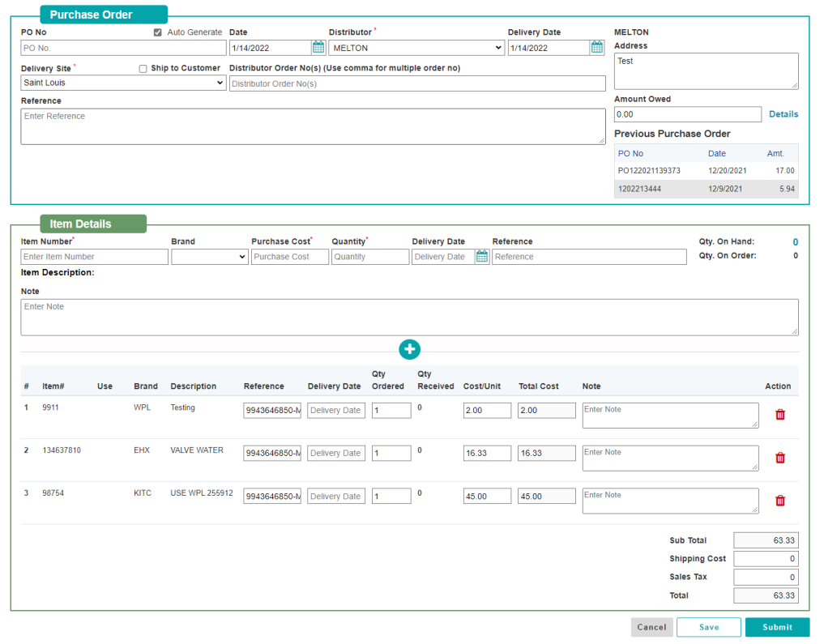Screen dimensions: 824x644
Task: Click Reference field in row 9911
Action: (272, 410)
